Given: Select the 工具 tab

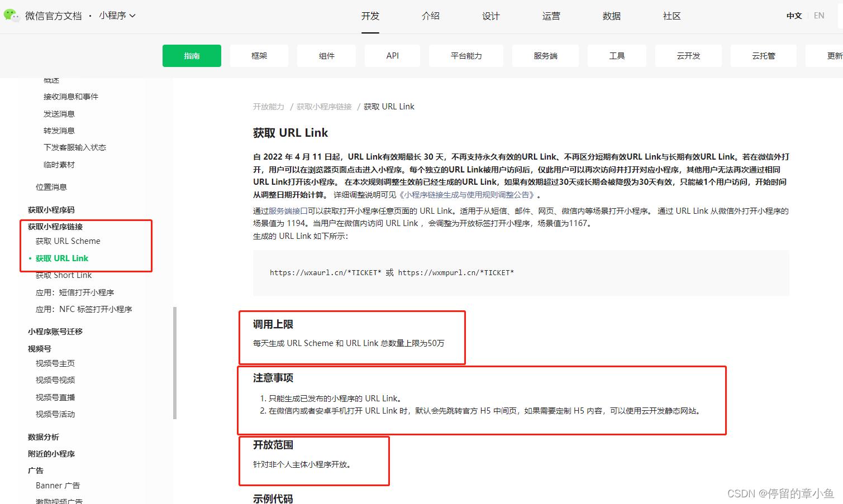Looking at the screenshot, I should pos(617,56).
